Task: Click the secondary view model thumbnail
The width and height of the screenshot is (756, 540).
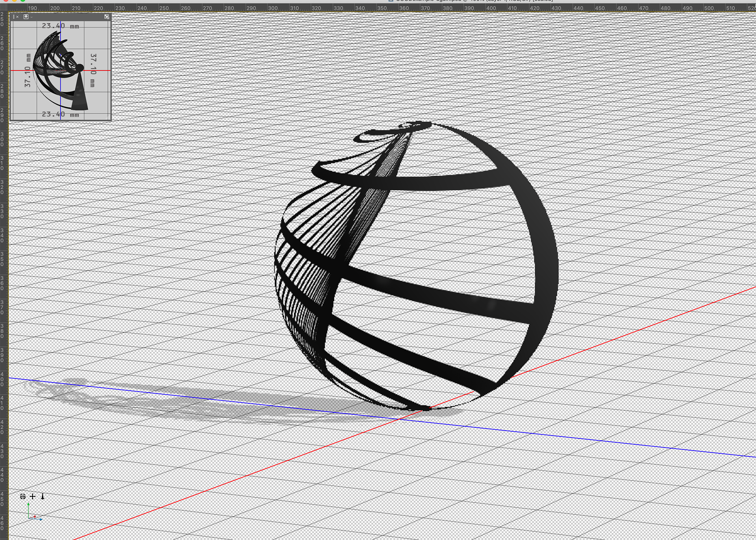Action: click(x=60, y=71)
